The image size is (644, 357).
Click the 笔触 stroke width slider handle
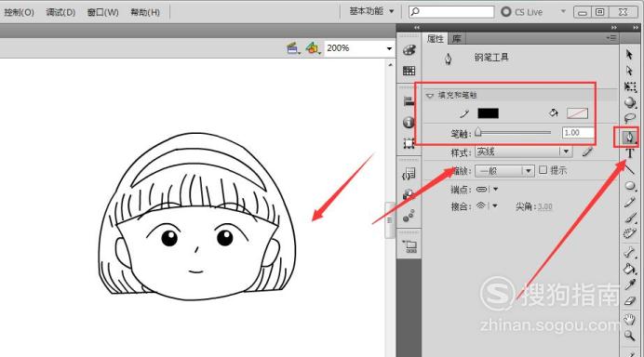(x=478, y=132)
